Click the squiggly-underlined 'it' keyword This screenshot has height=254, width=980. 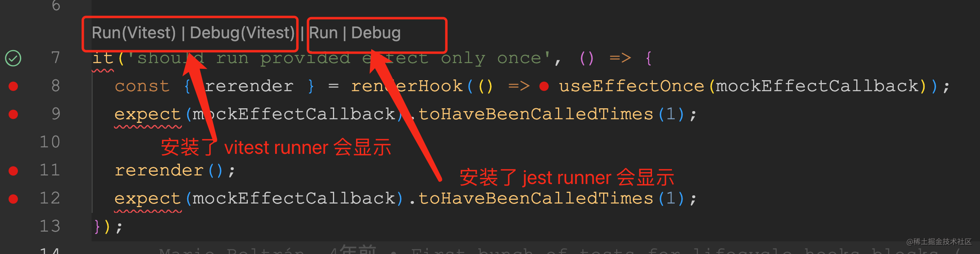(103, 59)
